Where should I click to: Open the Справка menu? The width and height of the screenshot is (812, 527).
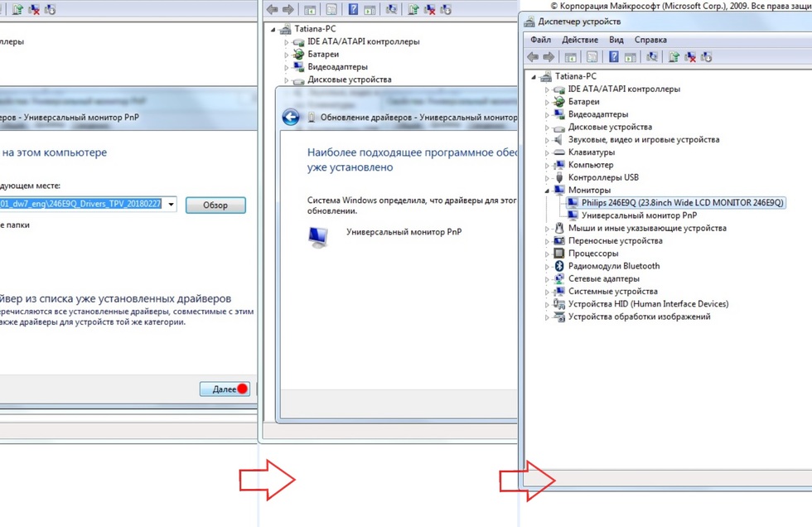[x=650, y=40]
